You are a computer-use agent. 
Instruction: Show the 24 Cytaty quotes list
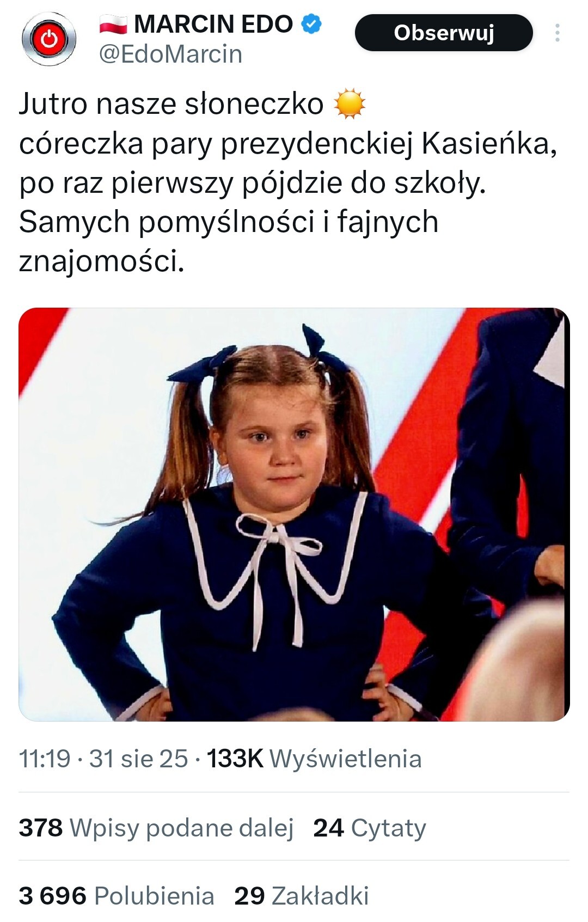click(x=370, y=828)
